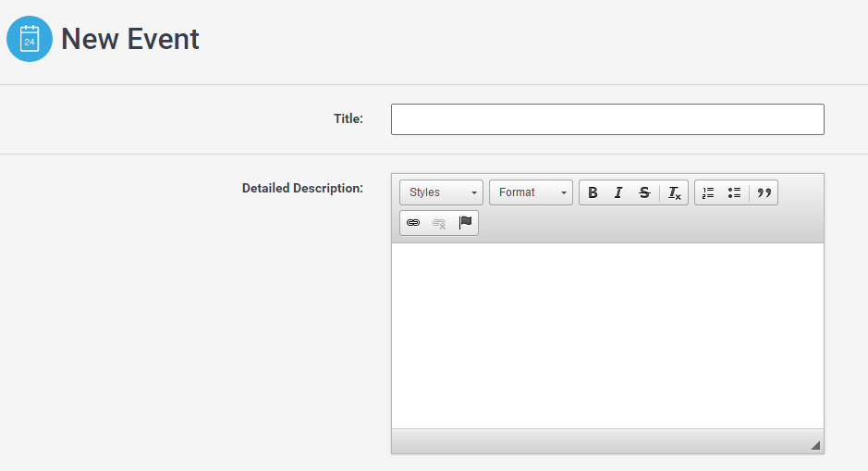Click the Title field label
This screenshot has width=868, height=471.
click(x=348, y=118)
